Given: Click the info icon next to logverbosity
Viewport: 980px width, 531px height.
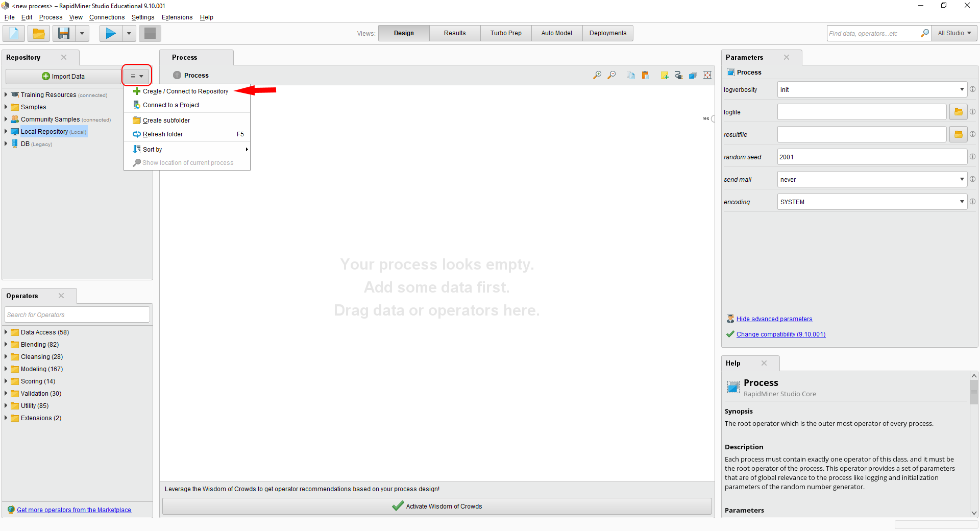Looking at the screenshot, I should click(x=973, y=89).
